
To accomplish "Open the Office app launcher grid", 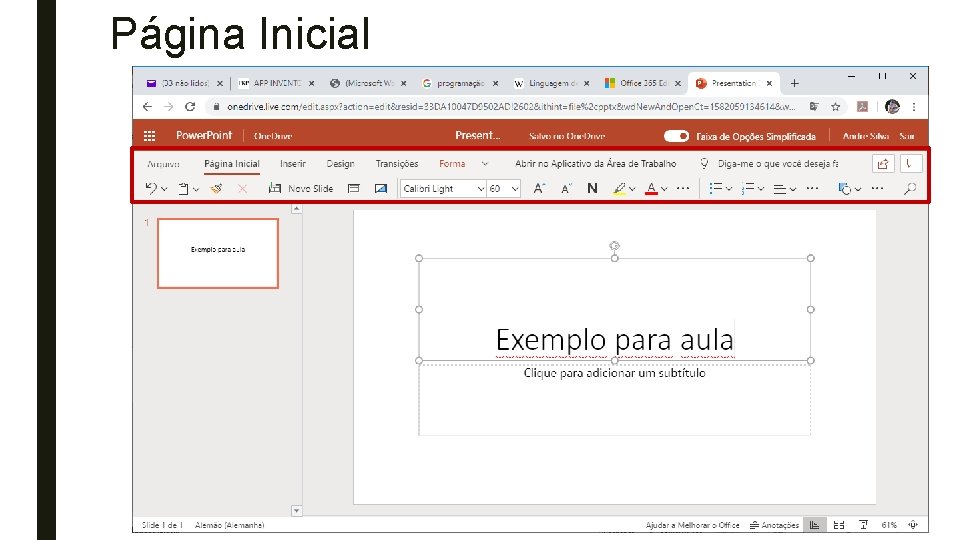I will (x=149, y=136).
